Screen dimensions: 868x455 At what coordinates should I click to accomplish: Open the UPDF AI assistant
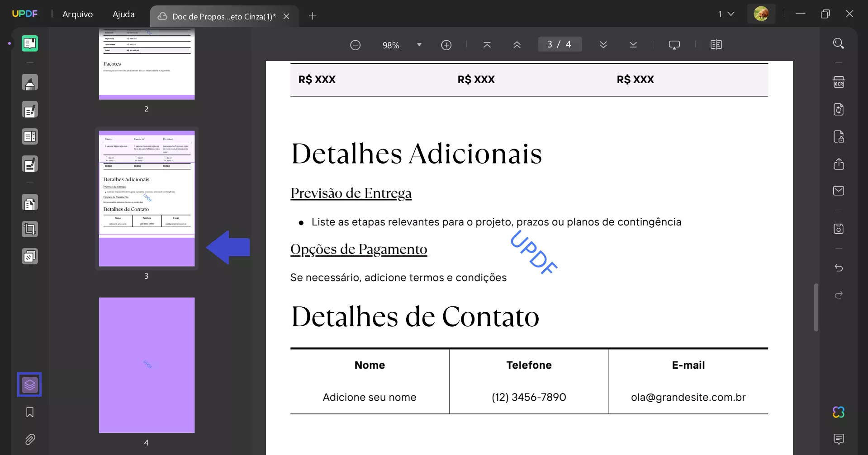(x=838, y=412)
